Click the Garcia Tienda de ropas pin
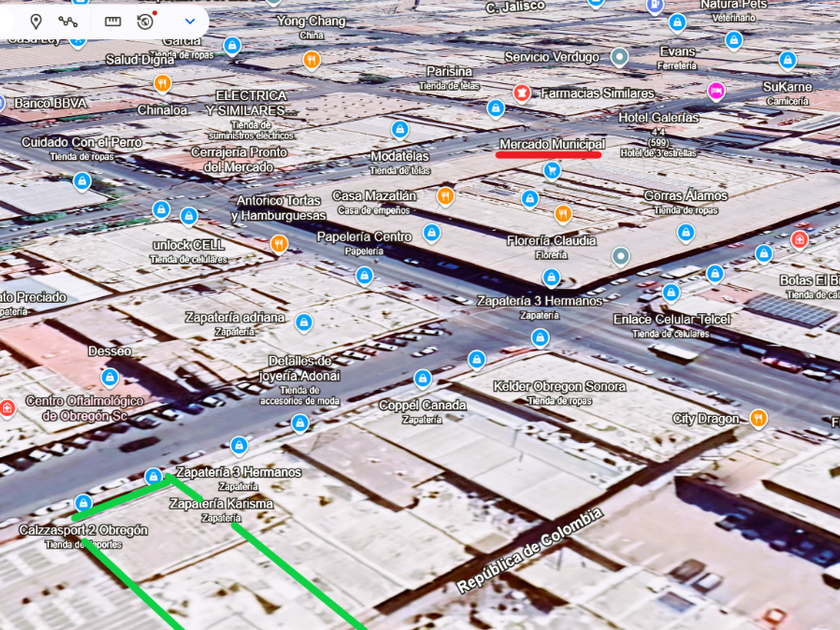840x630 pixels. pos(232,46)
